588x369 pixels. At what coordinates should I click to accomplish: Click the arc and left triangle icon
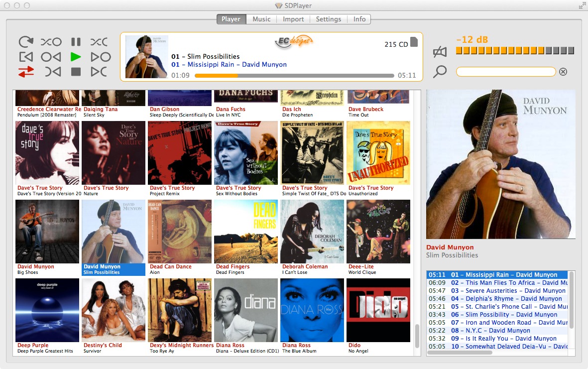pos(53,72)
